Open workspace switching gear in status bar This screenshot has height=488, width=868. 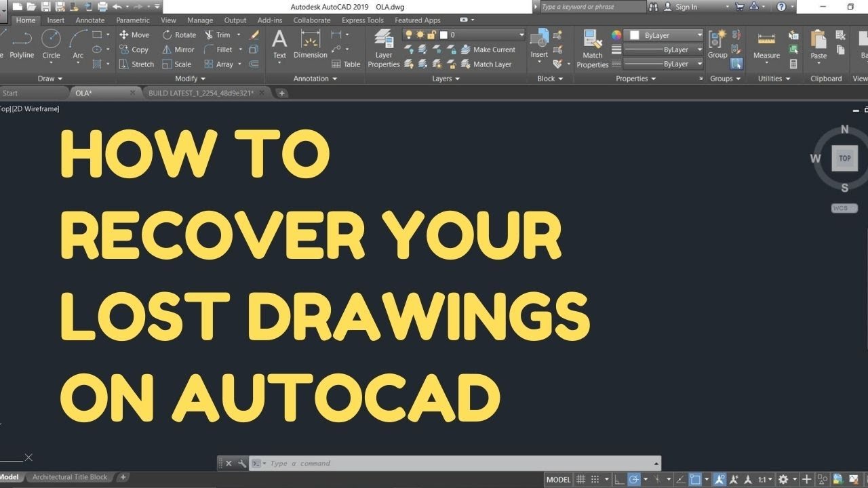click(x=783, y=480)
